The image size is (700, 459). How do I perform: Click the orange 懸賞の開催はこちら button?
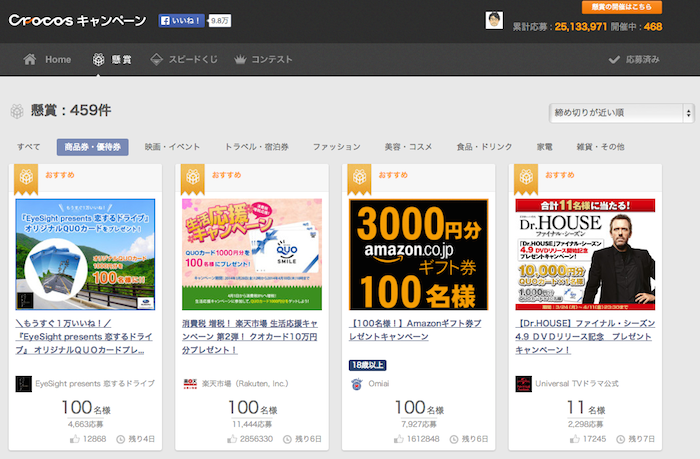tap(622, 7)
